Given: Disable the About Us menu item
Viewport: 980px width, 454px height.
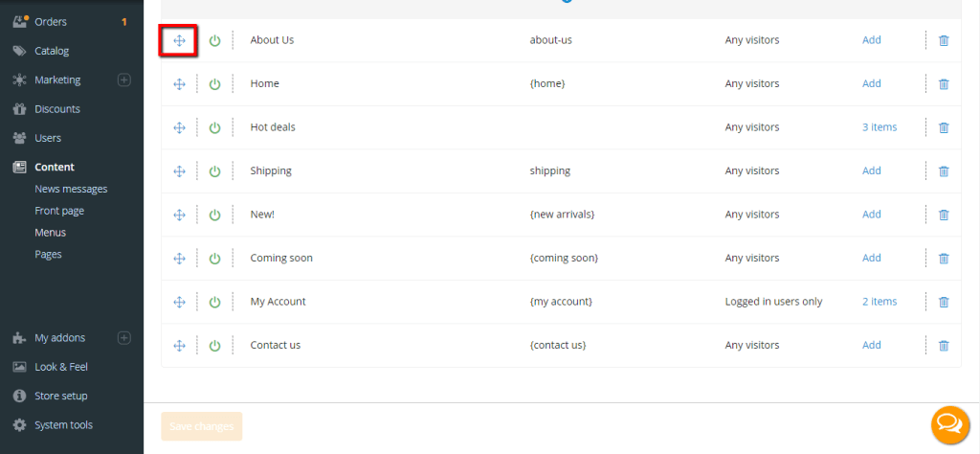Looking at the screenshot, I should [x=215, y=40].
